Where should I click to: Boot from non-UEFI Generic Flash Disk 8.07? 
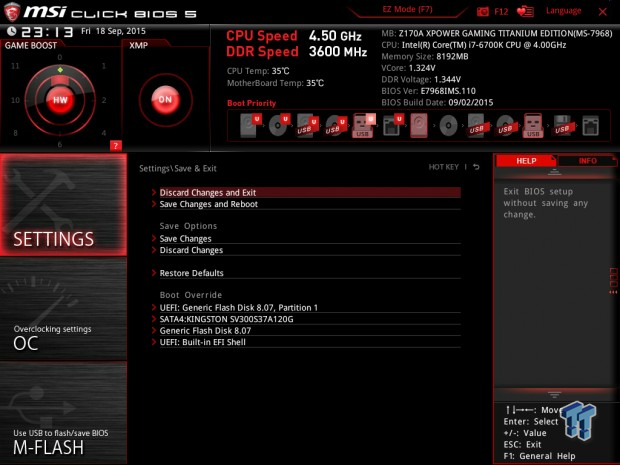[x=310, y=331]
